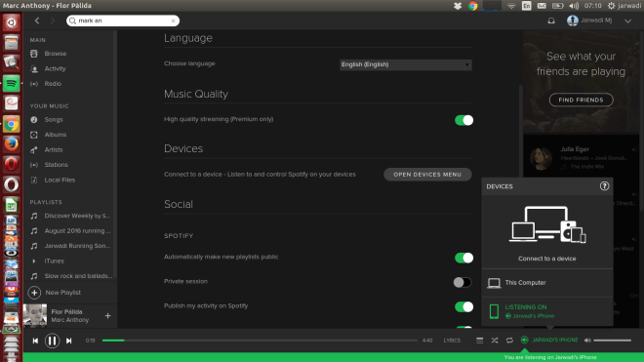
Task: Go back with the navigation arrow
Action: pos(37,20)
